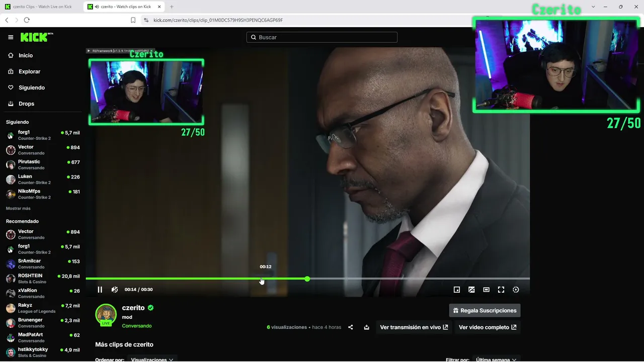Open MadPatArt channel in Recomendado
644x362 pixels.
click(43, 337)
